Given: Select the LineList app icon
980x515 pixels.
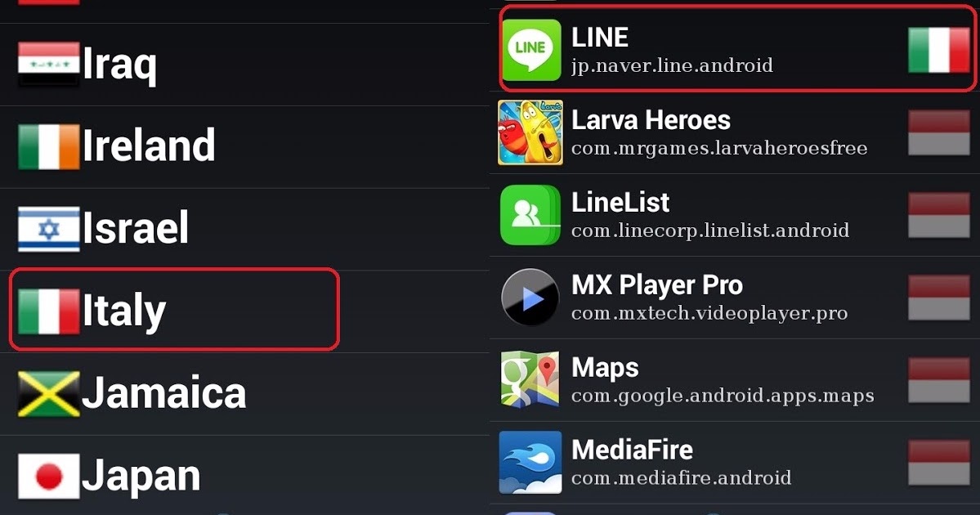Looking at the screenshot, I should coord(530,215).
